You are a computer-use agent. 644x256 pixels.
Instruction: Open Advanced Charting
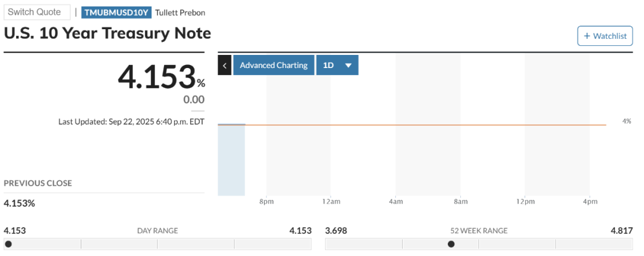pos(274,65)
